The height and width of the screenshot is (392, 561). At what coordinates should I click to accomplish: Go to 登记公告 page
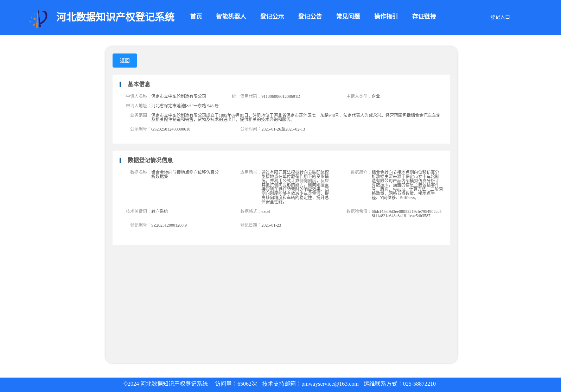310,17
